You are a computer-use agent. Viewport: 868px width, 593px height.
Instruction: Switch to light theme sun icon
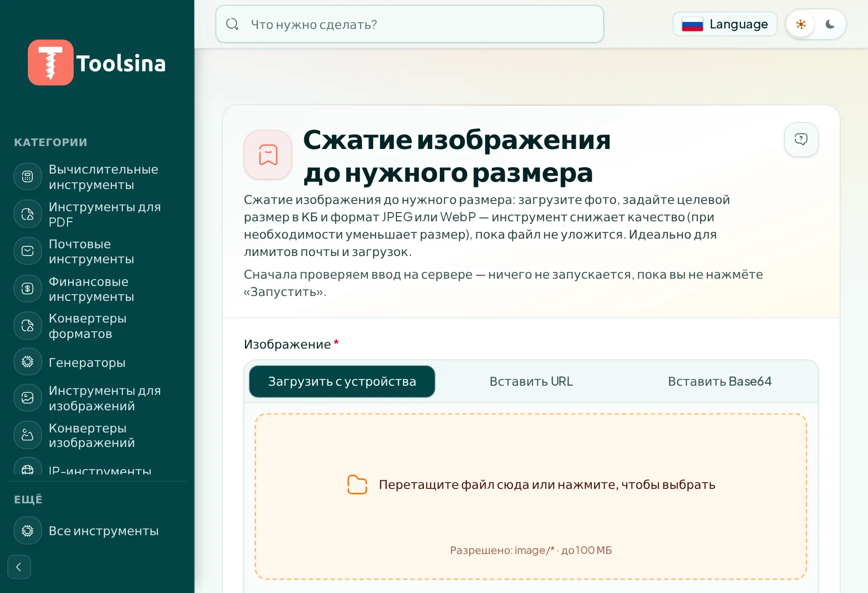tap(801, 24)
